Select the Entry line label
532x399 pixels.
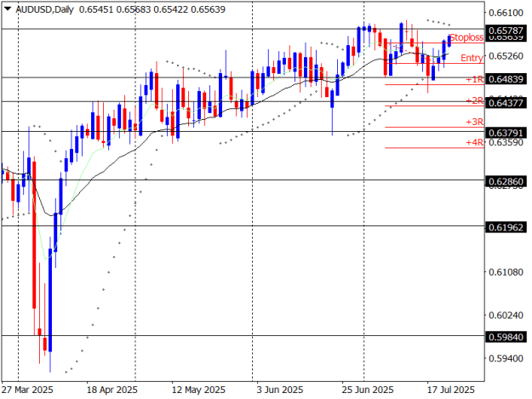[472, 58]
